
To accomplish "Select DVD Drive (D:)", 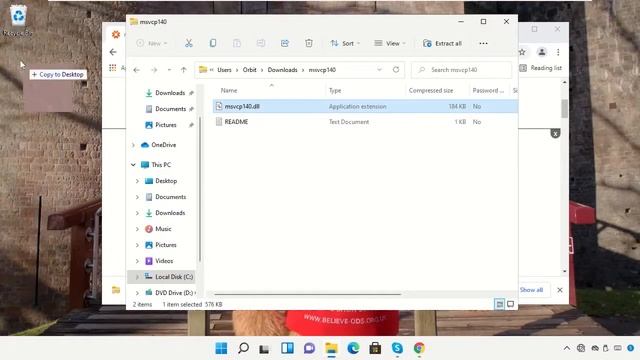I will 173,293.
